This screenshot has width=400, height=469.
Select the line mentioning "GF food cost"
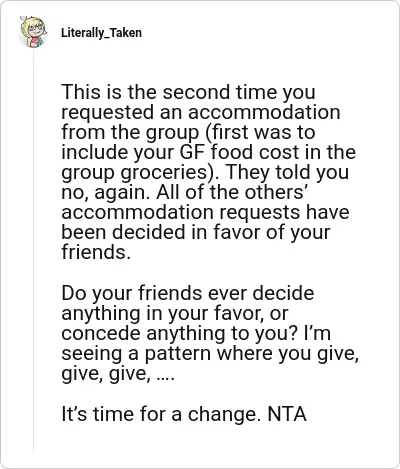pyautogui.click(x=209, y=152)
